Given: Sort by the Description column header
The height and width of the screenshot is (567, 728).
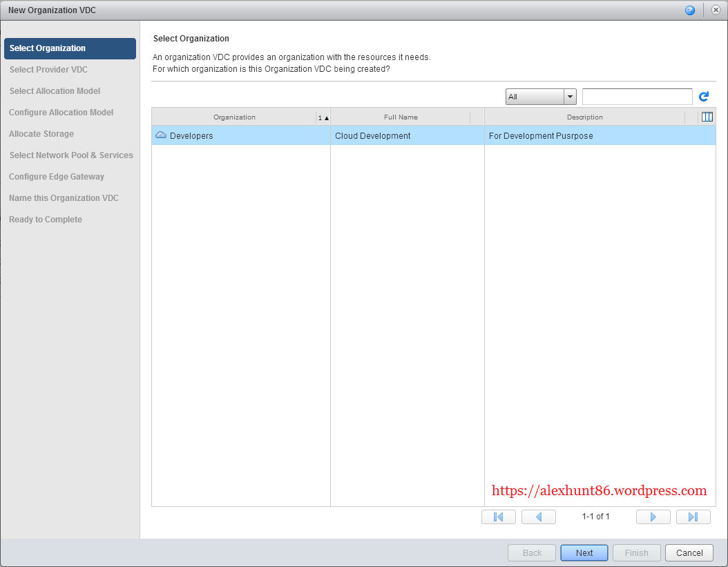Looking at the screenshot, I should [584, 117].
